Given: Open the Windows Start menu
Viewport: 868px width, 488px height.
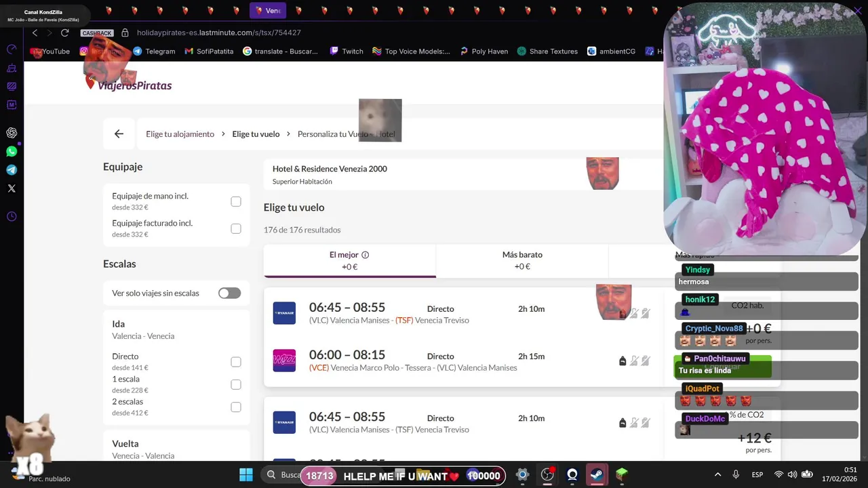Looking at the screenshot, I should click(245, 475).
